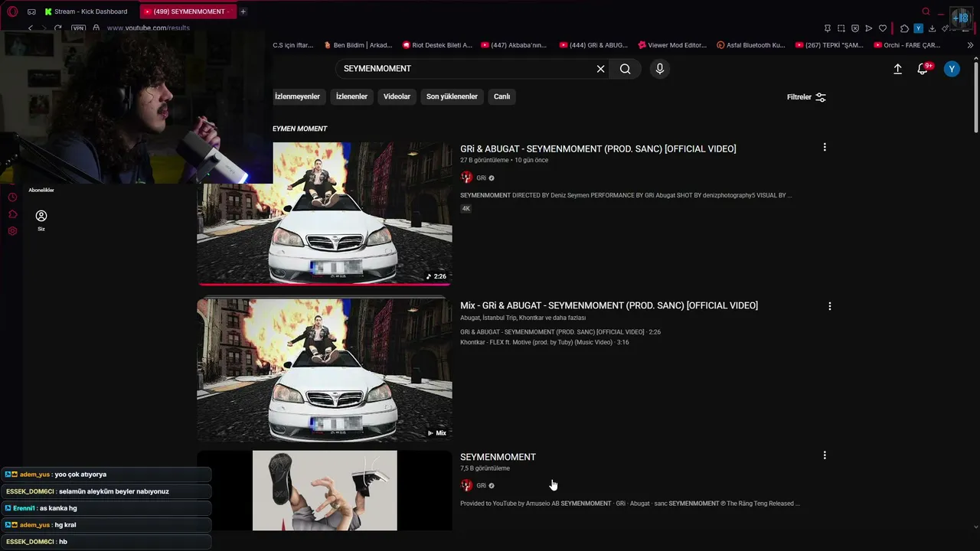Screen dimensions: 980x551
Task: Toggle the VPN badge in the address bar
Action: coord(79,28)
